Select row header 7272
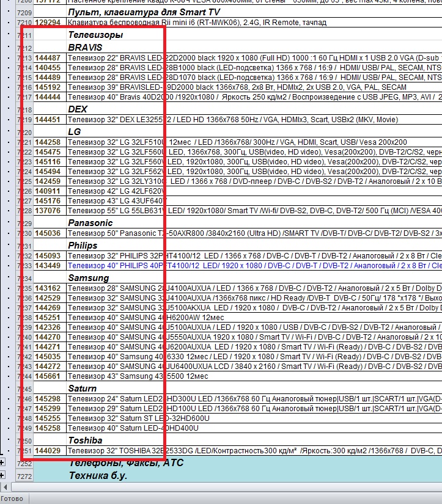 [x=24, y=476]
